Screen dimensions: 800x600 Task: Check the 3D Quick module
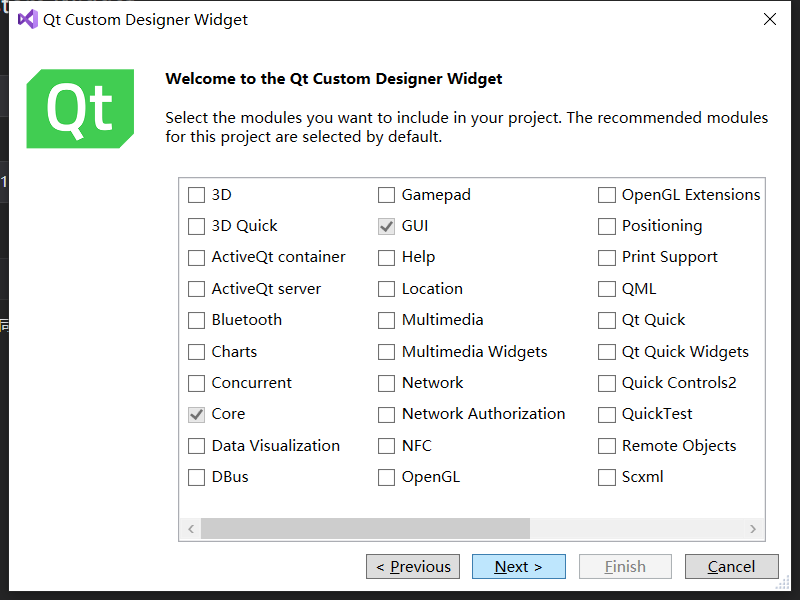(196, 226)
